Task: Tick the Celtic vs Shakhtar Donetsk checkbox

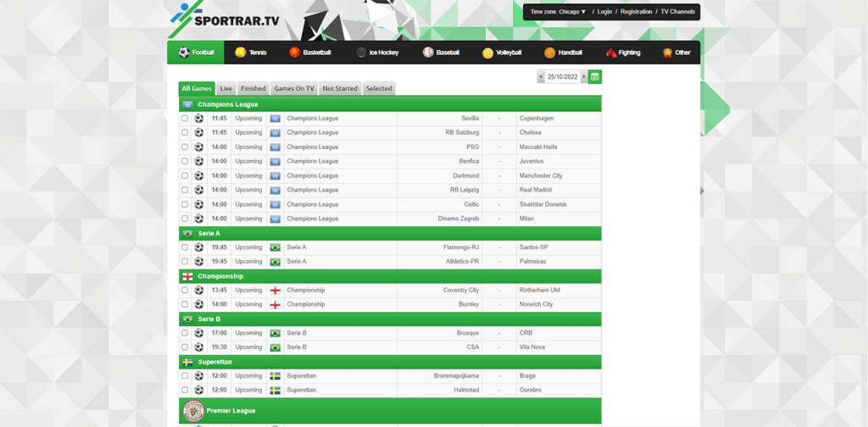Action: (184, 205)
